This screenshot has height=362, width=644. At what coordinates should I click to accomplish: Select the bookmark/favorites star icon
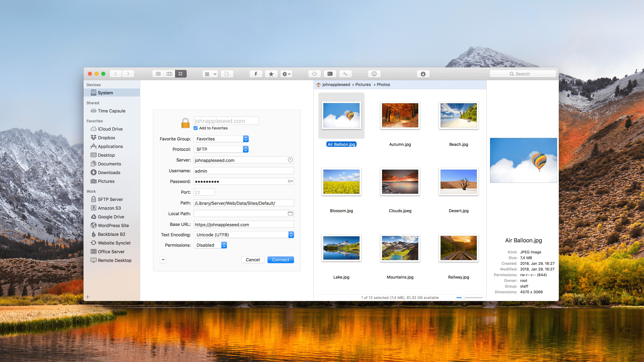pyautogui.click(x=271, y=74)
